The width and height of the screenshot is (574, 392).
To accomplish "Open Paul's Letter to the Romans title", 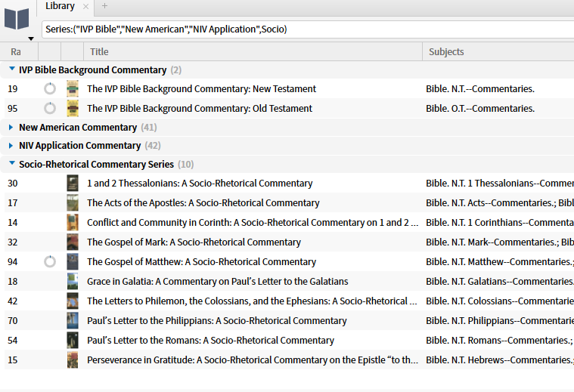I will pyautogui.click(x=210, y=341).
